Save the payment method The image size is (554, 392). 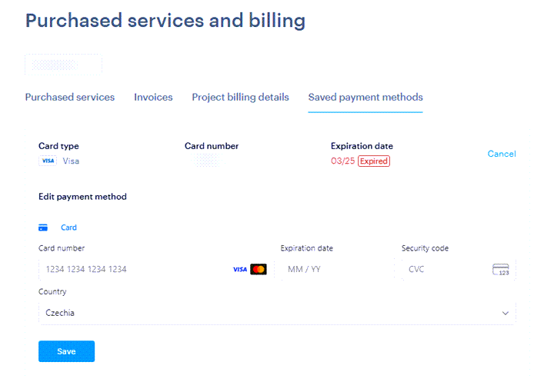coord(66,351)
